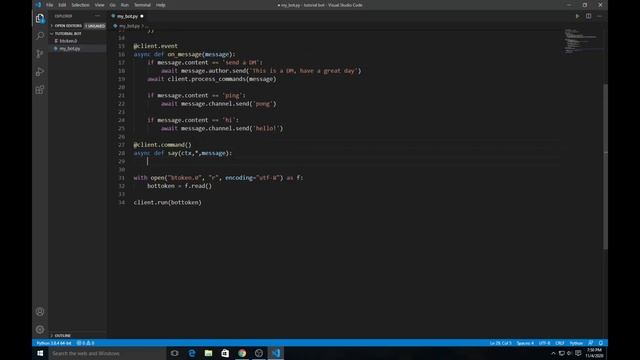This screenshot has width=640, height=360.
Task: Open the Run and Debug view icon
Action: (40, 72)
